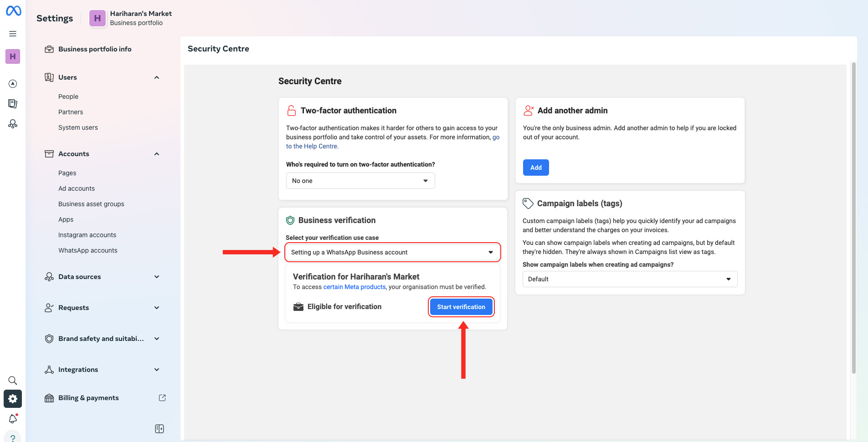Click the 'Verification for Hariharan's Market' heading
Viewport: 868px width, 442px height.
(x=356, y=277)
